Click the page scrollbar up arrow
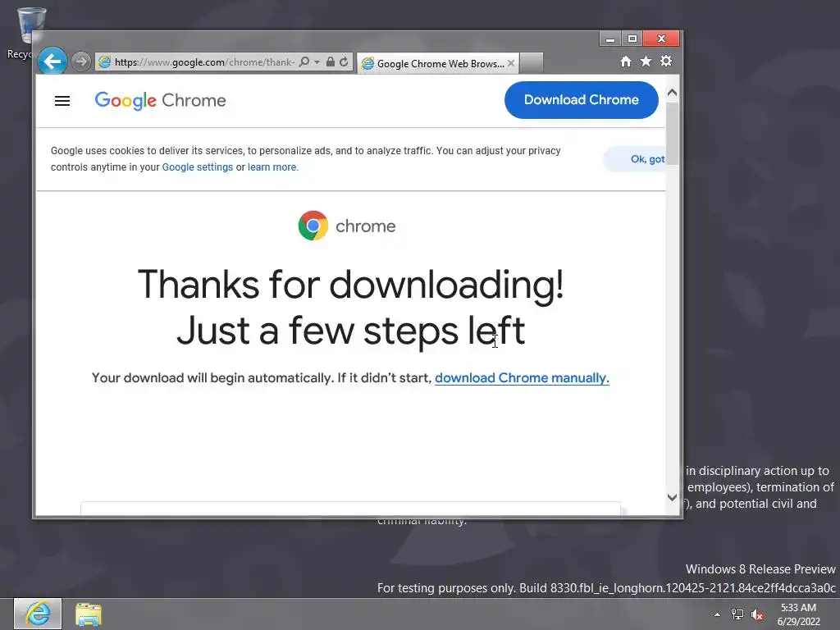 pyautogui.click(x=673, y=92)
